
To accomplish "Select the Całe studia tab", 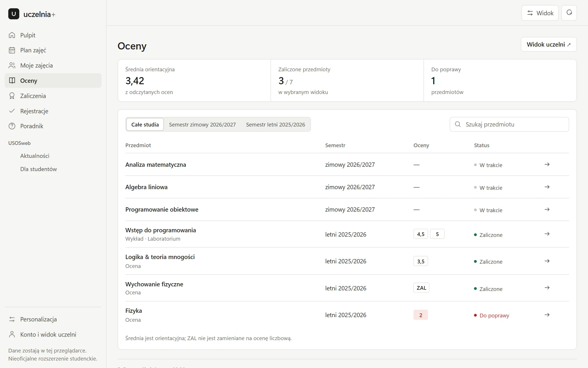I will click(145, 124).
